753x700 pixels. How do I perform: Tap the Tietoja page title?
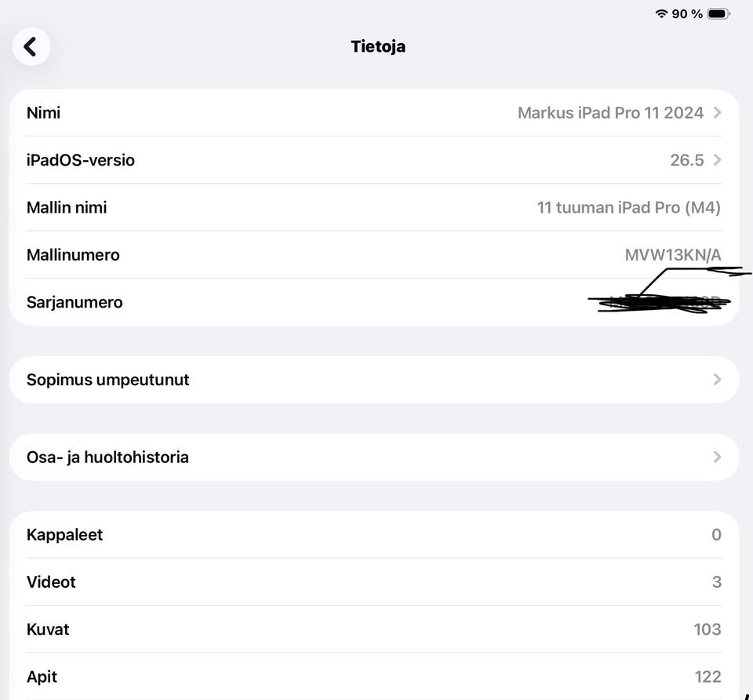378,46
